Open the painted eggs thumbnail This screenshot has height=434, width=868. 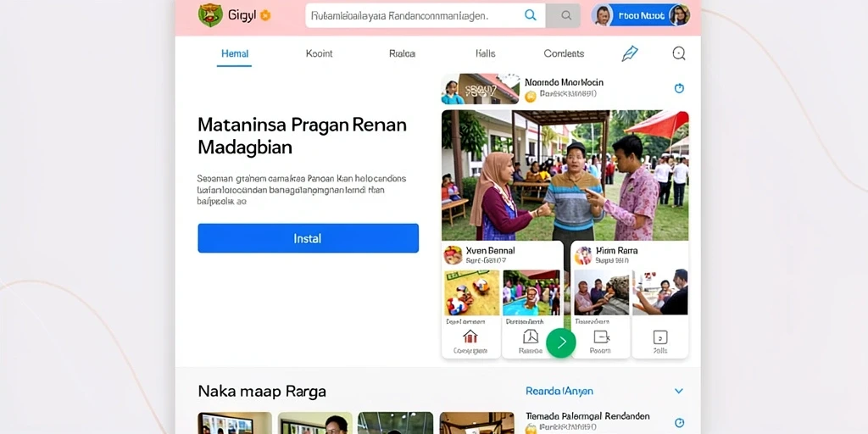[x=472, y=292]
